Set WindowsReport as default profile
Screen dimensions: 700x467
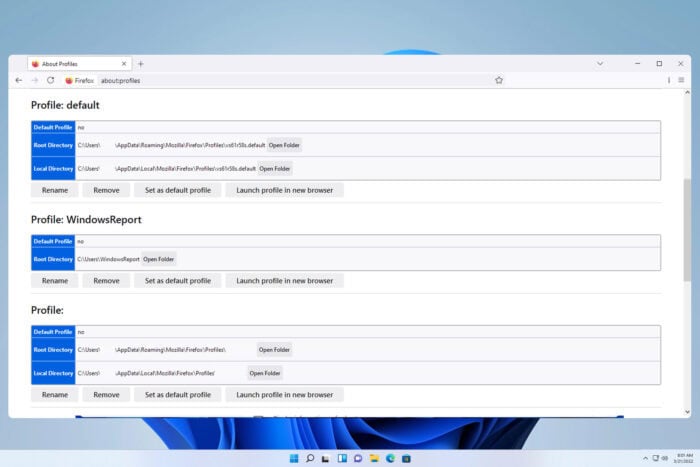pyautogui.click(x=178, y=281)
